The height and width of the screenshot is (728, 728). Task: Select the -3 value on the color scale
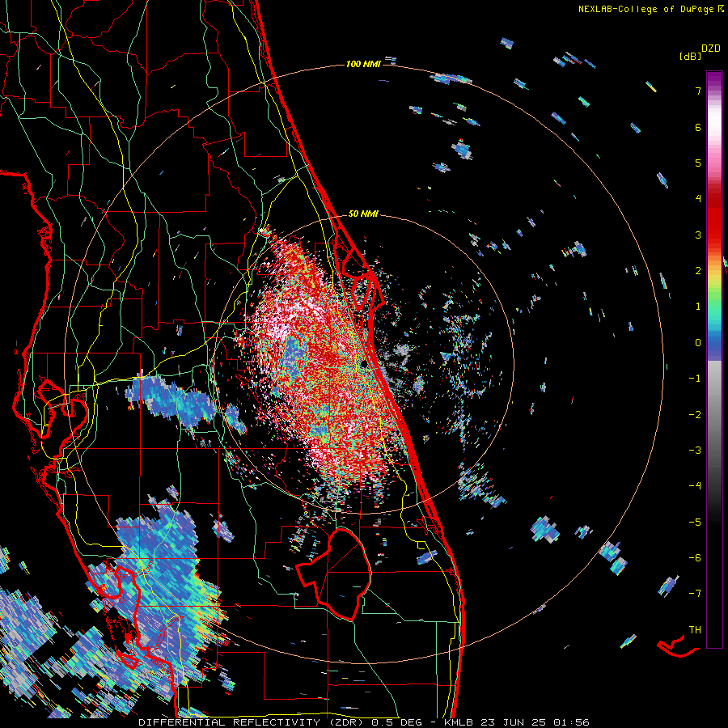tap(695, 451)
